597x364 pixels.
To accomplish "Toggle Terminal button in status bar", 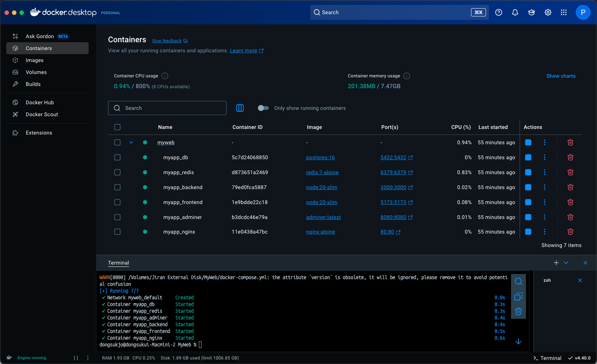I will click(x=547, y=358).
